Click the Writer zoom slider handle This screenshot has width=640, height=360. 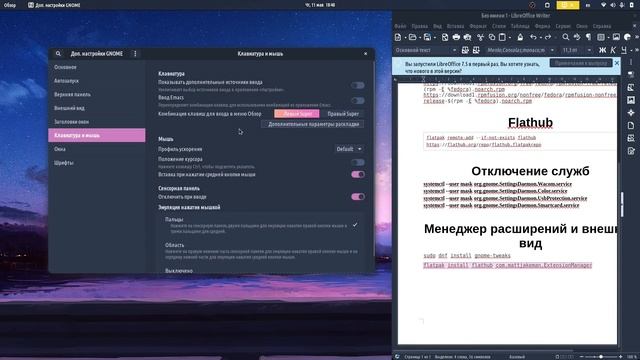pos(601,357)
